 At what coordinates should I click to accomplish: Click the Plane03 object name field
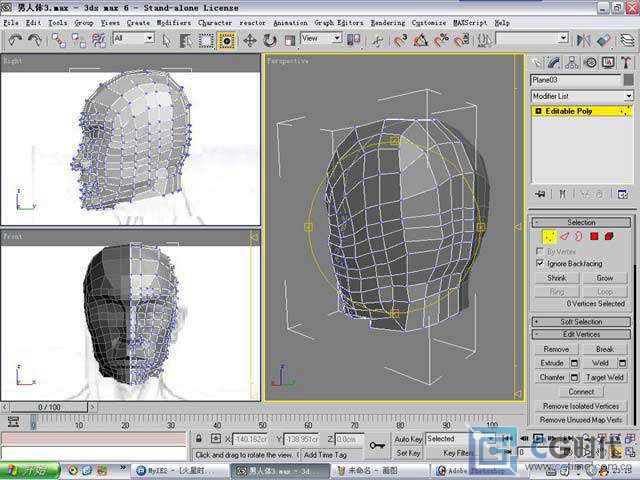tap(576, 80)
